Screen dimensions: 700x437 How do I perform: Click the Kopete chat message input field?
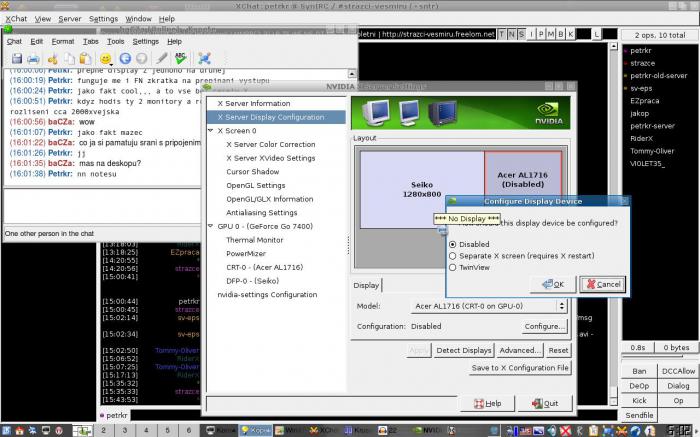(102, 205)
